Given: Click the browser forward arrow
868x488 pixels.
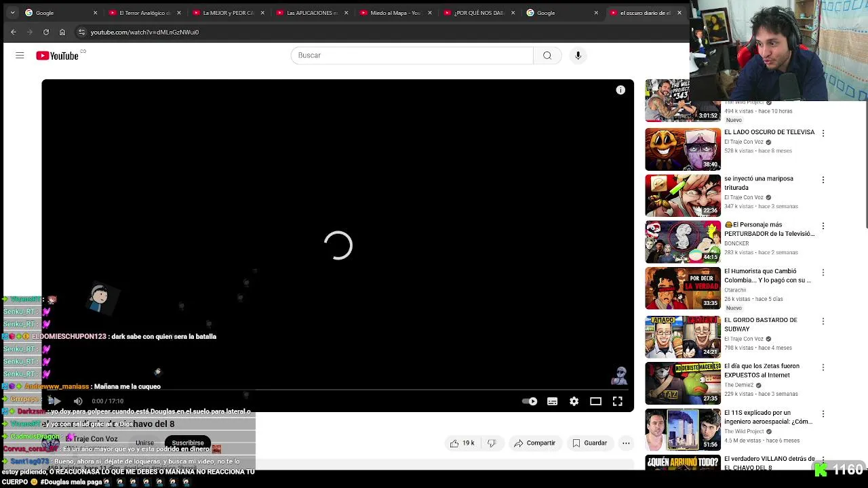Looking at the screenshot, I should tap(30, 32).
